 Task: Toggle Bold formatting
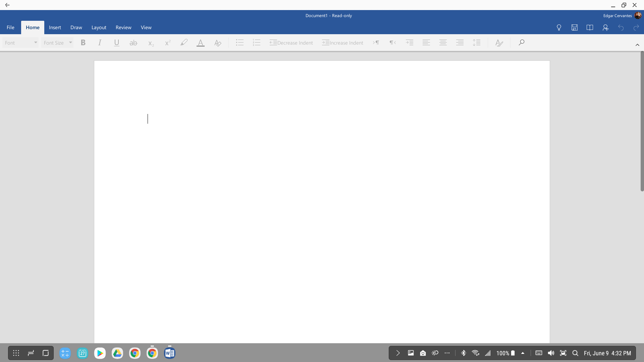(83, 43)
